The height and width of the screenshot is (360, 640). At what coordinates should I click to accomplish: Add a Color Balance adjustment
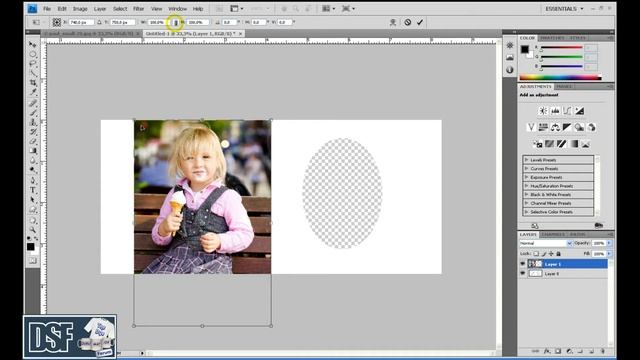coord(555,127)
